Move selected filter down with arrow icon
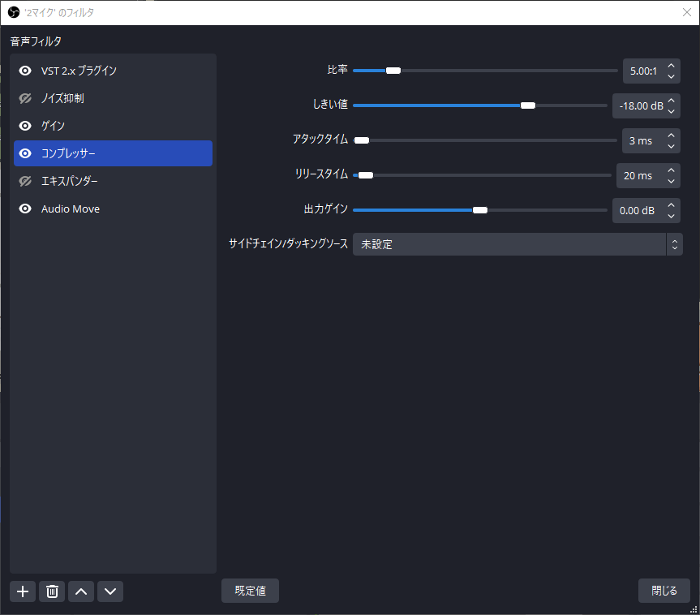 coord(110,591)
